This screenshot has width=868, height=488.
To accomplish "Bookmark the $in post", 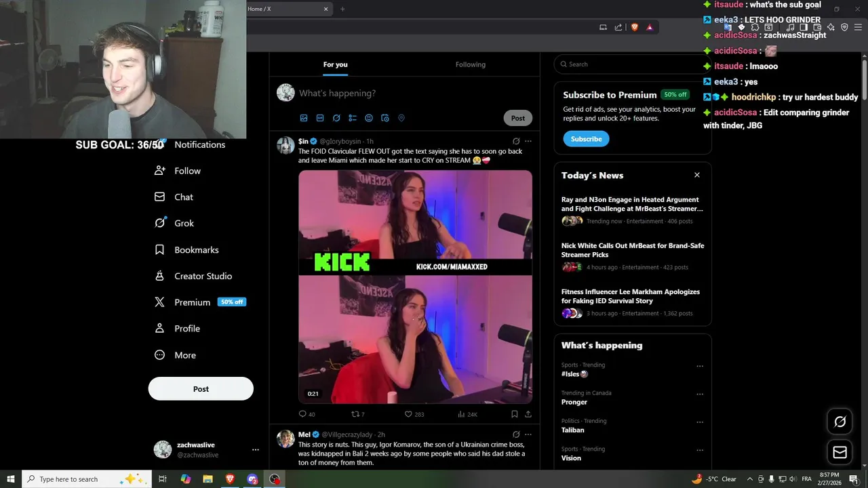I will pos(515,414).
